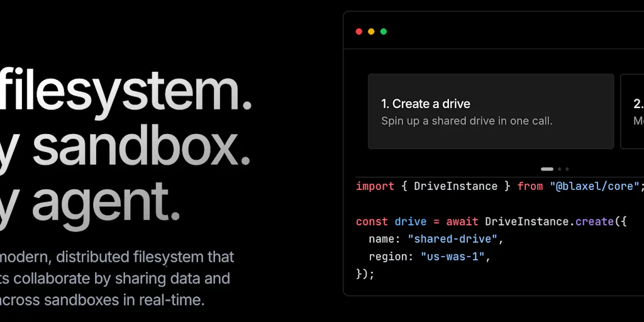Click "DriveInstance.create" in the code
This screenshot has width=644, height=322.
pyautogui.click(x=550, y=221)
